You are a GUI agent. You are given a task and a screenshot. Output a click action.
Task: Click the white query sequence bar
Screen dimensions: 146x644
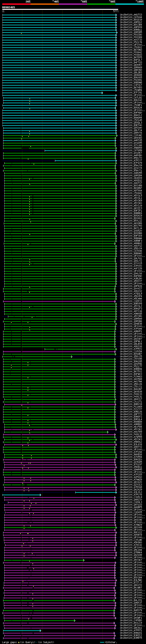point(60,10)
